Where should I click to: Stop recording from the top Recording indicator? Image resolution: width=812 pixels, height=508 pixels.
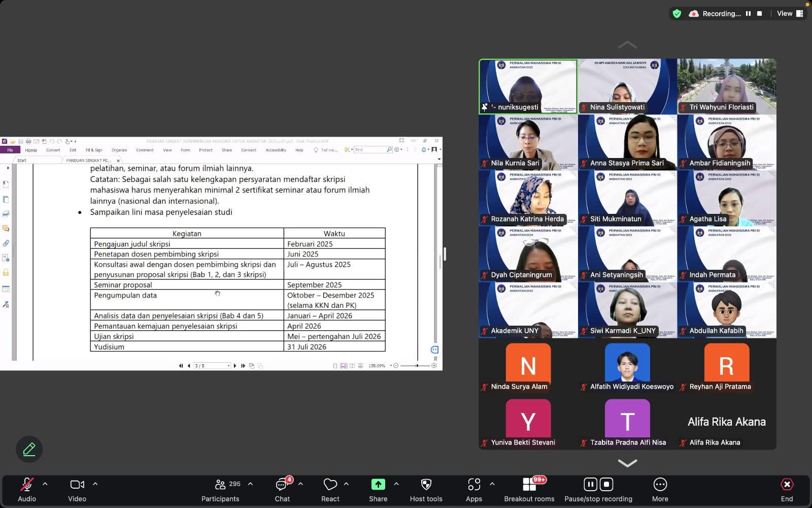point(760,14)
